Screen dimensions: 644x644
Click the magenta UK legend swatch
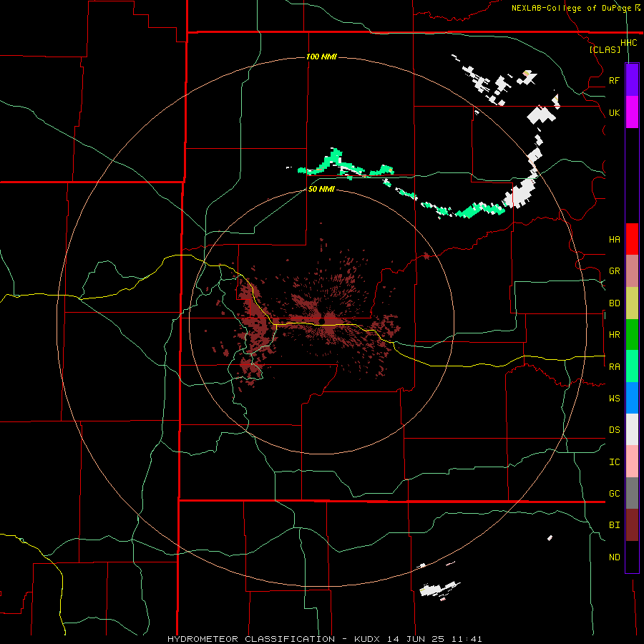point(632,112)
